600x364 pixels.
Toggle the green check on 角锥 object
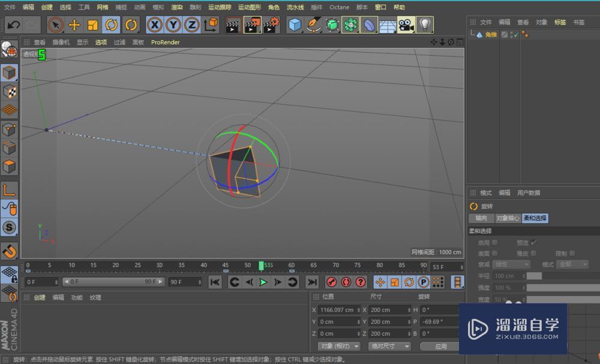click(x=516, y=35)
